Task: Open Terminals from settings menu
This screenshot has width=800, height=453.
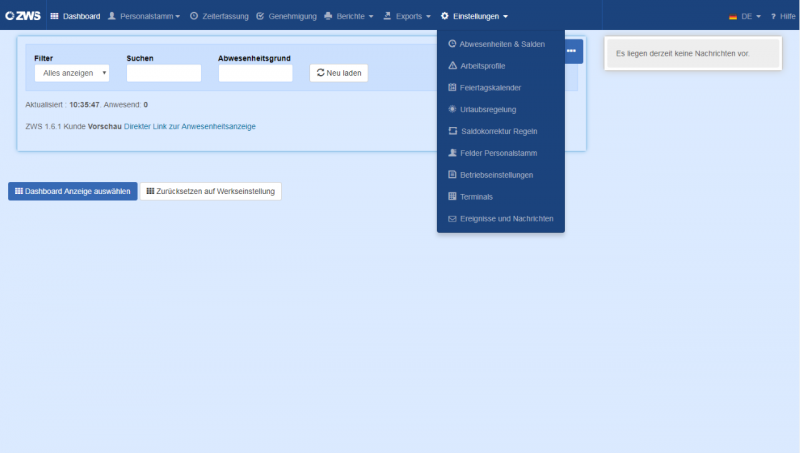Action: point(501,196)
